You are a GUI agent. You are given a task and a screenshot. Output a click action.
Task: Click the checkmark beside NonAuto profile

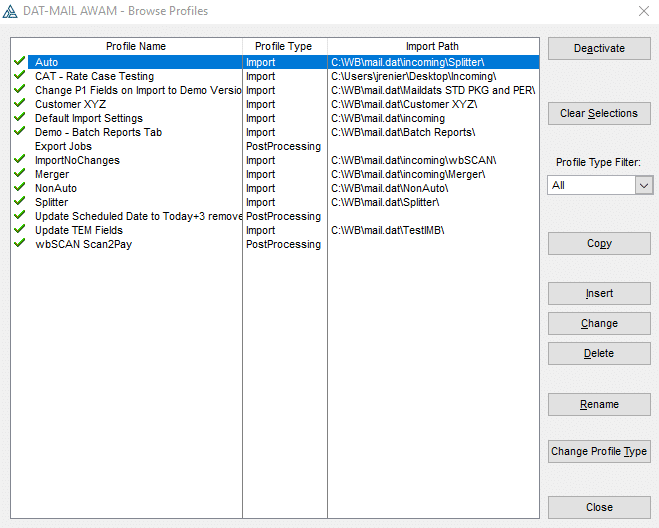pos(19,188)
